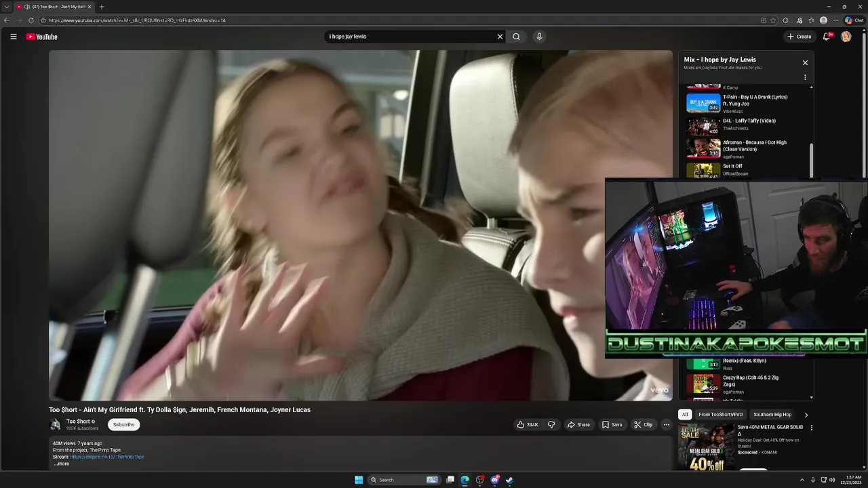Click the Windows taskbar search box

[x=404, y=480]
